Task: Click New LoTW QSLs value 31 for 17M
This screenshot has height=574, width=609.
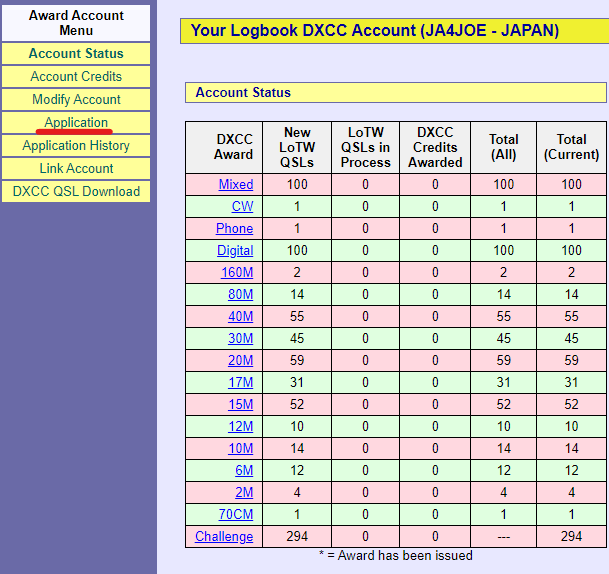Action: coord(297,383)
